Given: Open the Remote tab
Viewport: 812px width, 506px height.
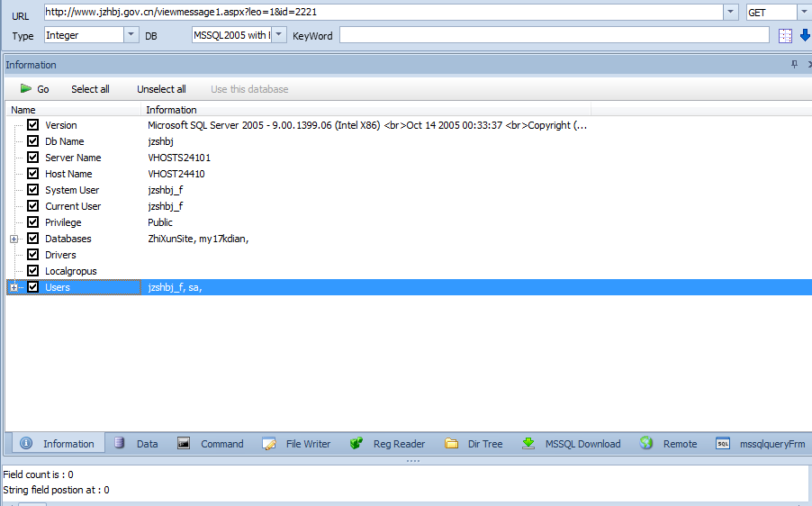Looking at the screenshot, I should pyautogui.click(x=669, y=443).
